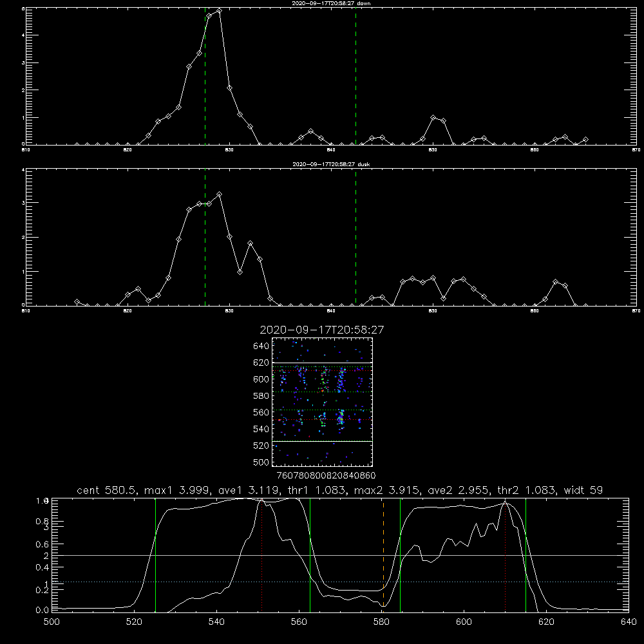
Task: Click heatmap y-axis label "600"
Action: click(261, 379)
